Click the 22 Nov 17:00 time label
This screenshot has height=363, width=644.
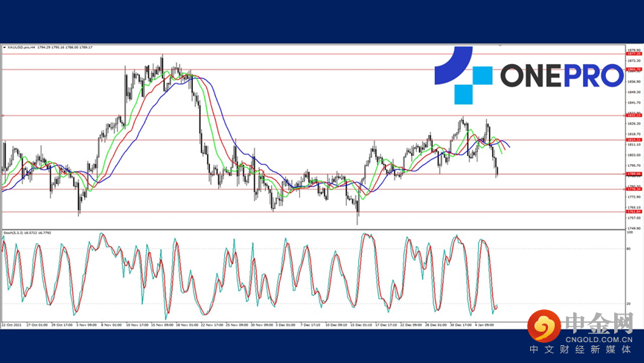coord(212,325)
